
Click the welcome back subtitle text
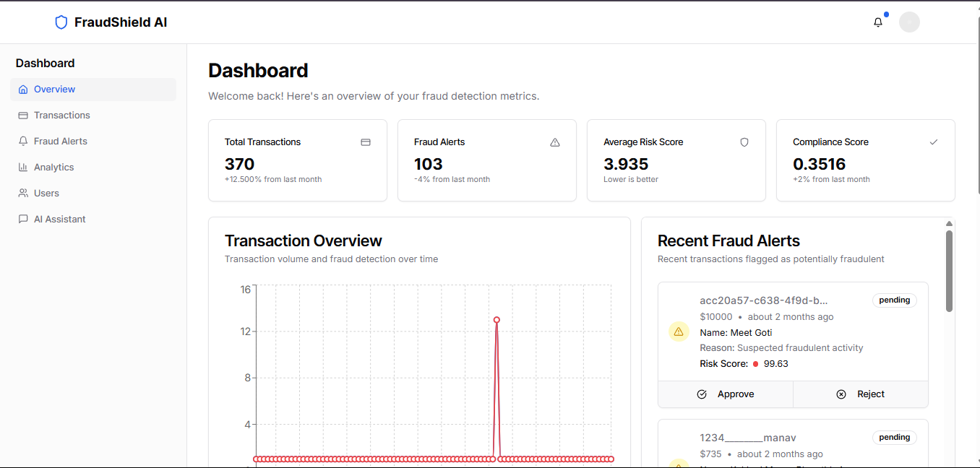tap(374, 96)
